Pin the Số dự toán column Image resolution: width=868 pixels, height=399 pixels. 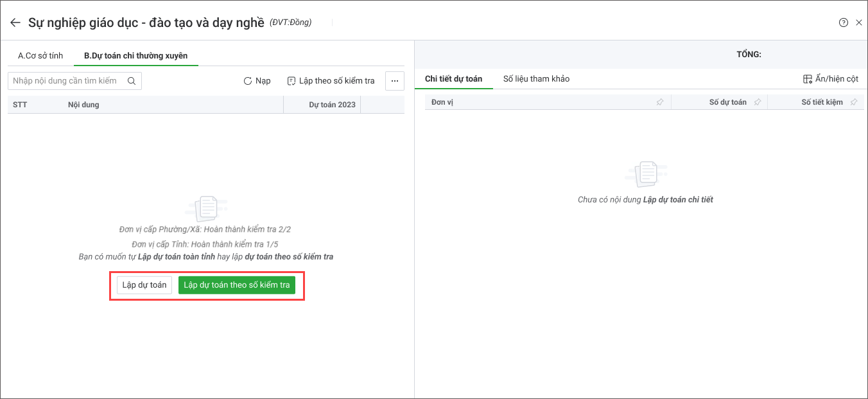[x=757, y=102]
